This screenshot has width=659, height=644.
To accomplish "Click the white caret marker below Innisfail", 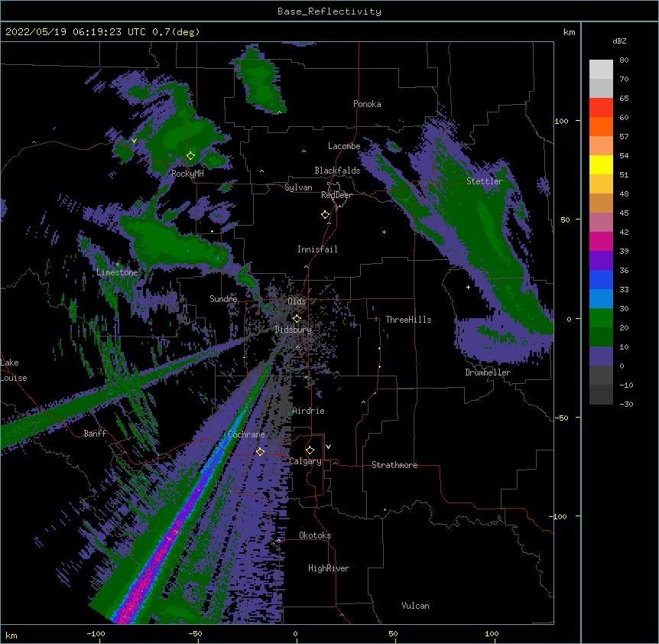I will click(x=306, y=266).
